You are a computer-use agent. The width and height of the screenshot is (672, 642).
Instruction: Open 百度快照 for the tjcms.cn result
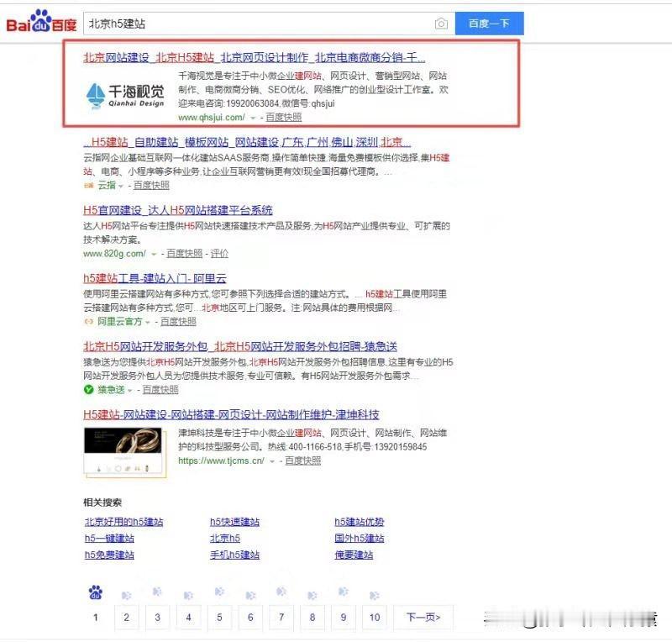click(x=303, y=460)
